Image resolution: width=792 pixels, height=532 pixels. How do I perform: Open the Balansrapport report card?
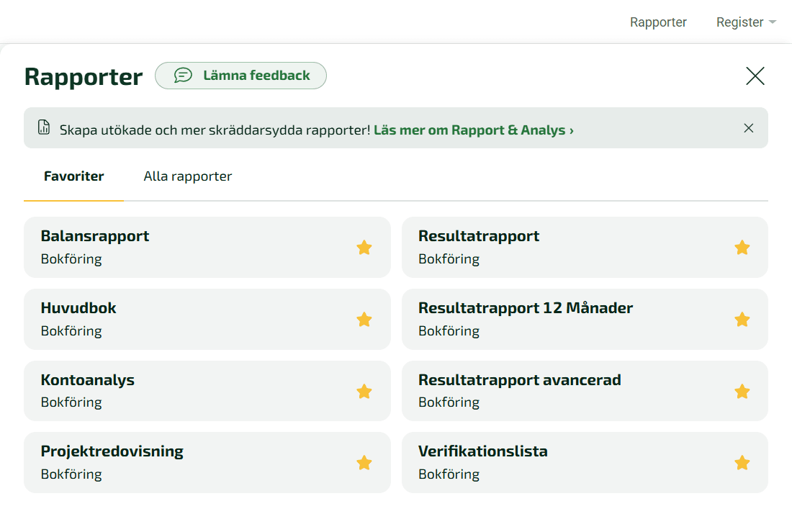180,247
